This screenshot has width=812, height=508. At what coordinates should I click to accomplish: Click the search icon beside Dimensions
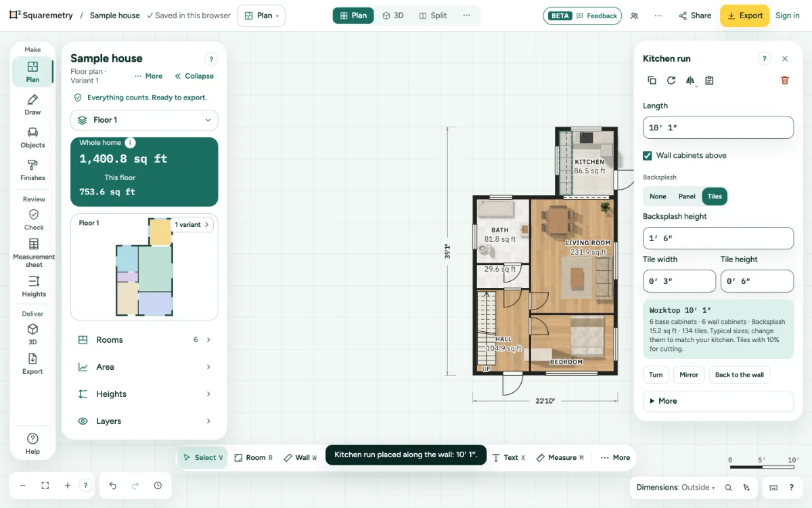[x=729, y=488]
